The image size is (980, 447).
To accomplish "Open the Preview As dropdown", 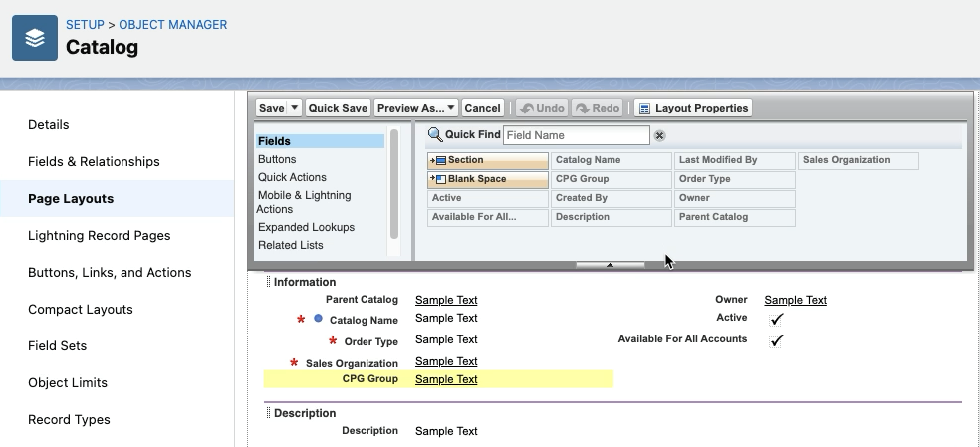I will tap(416, 108).
